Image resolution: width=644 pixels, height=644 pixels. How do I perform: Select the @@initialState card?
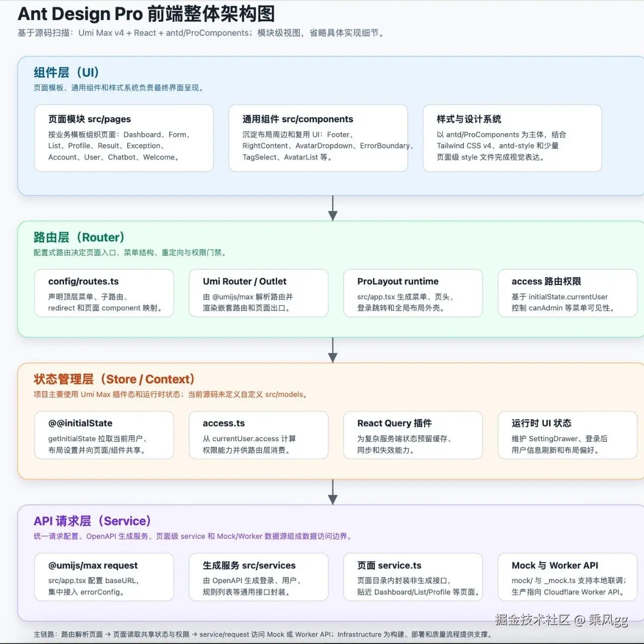point(104,435)
